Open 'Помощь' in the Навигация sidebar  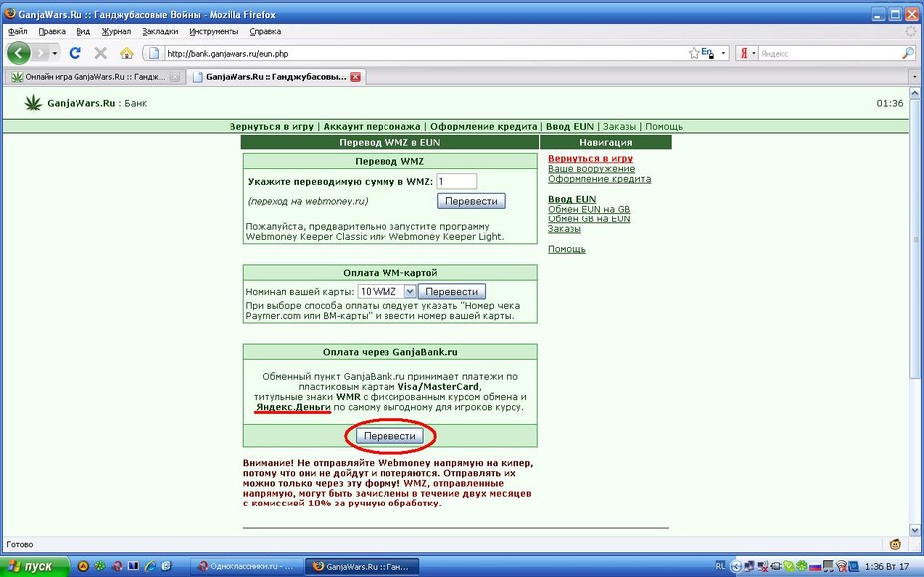[x=567, y=249]
